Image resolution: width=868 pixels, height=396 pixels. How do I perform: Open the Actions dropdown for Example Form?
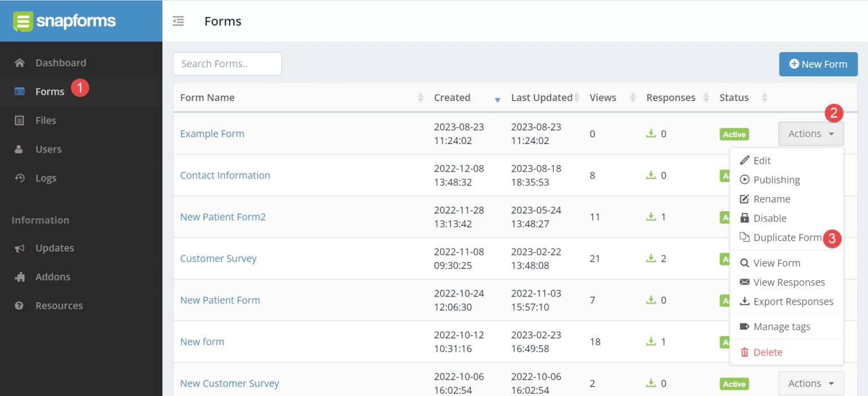811,133
